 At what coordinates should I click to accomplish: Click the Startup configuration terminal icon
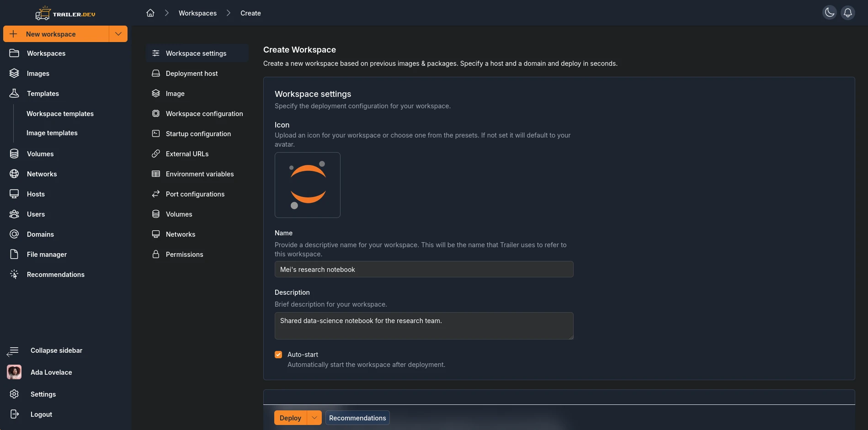pos(156,133)
